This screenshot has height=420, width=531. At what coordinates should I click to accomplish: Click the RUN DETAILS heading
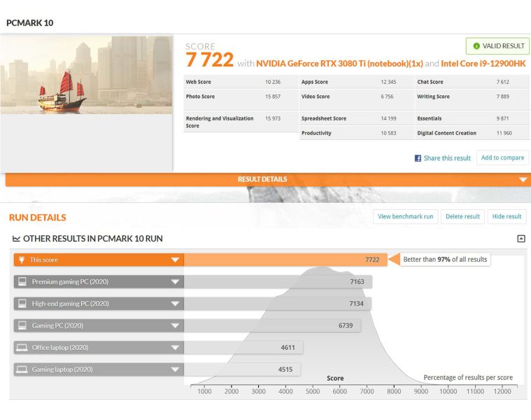click(38, 218)
